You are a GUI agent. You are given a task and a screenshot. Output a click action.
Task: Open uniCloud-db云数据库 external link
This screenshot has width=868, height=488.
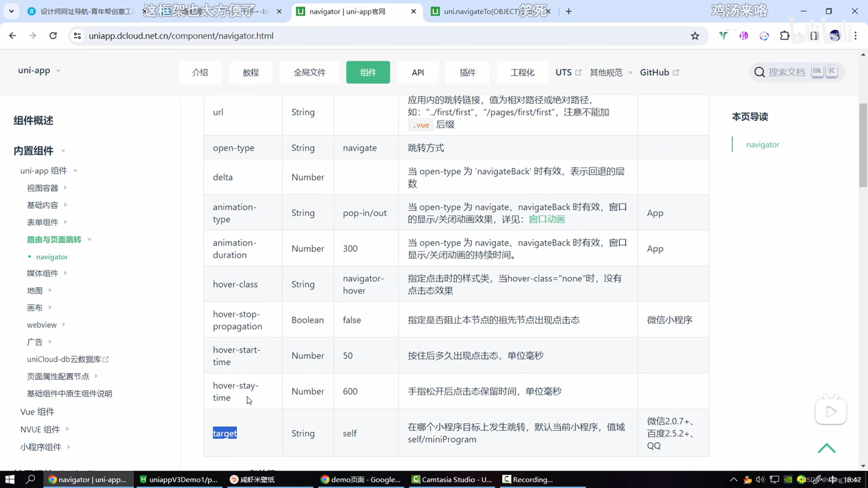68,359
